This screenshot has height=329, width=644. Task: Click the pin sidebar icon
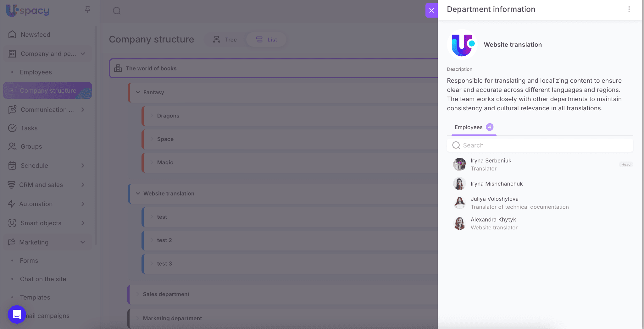87,10
